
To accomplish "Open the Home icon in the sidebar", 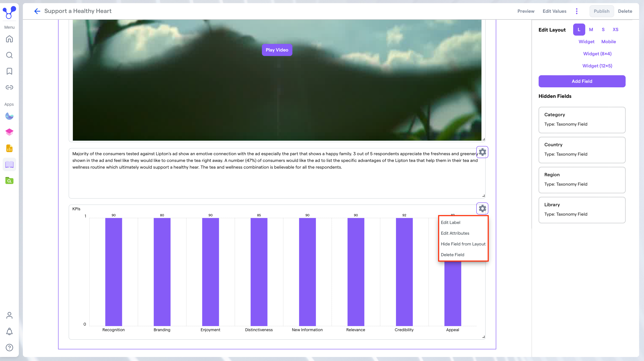I will tap(9, 39).
